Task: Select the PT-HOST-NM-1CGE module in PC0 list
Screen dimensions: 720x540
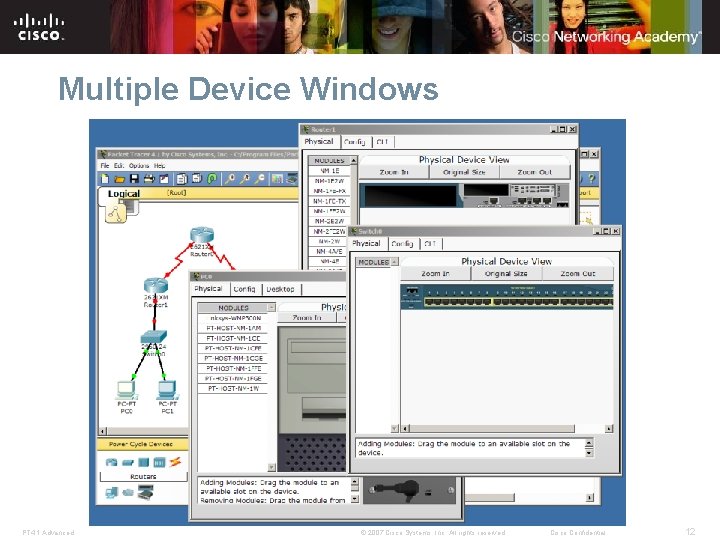Action: pos(233,358)
